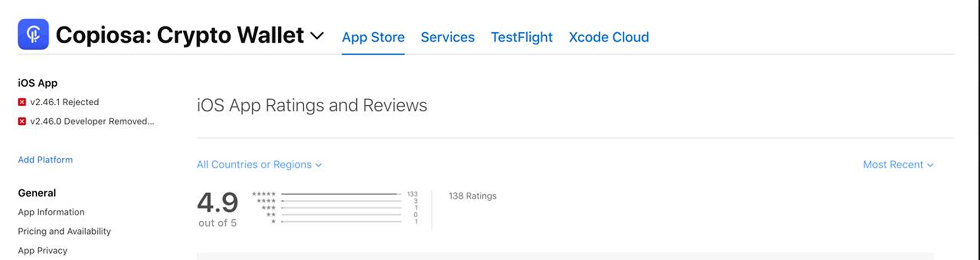
Task: Click the 4.9 average rating score
Action: [217, 202]
